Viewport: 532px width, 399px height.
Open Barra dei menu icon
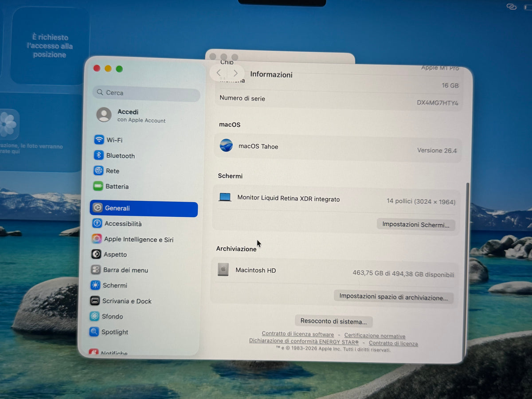pos(96,270)
